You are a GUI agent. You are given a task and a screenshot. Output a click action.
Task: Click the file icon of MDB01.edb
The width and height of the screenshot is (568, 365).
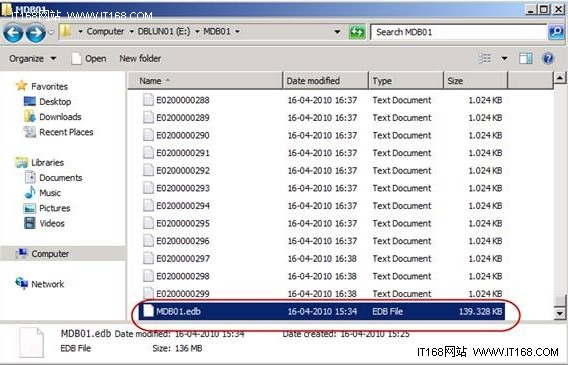[x=148, y=311]
